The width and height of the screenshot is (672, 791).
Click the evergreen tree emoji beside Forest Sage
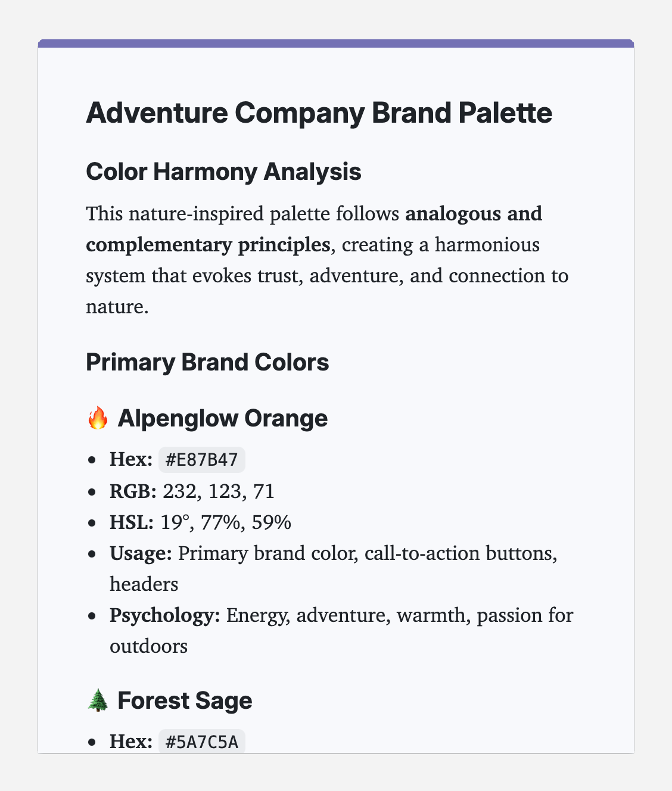[98, 701]
